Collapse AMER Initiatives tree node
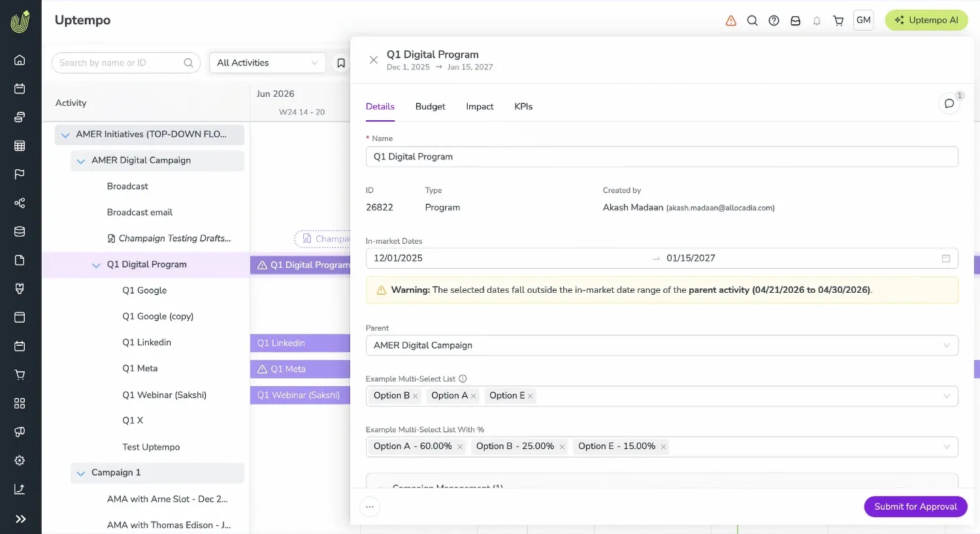 coord(65,135)
